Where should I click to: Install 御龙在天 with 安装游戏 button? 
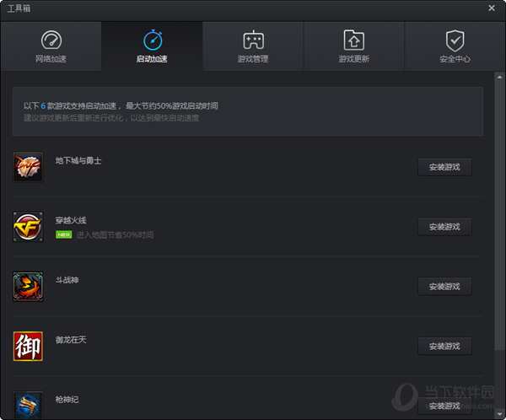pos(444,346)
